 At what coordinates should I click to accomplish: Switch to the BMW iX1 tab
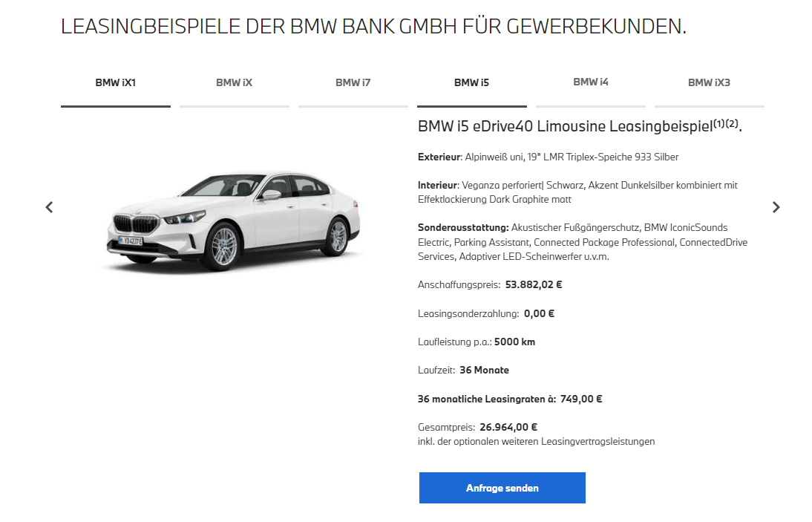pos(116,83)
